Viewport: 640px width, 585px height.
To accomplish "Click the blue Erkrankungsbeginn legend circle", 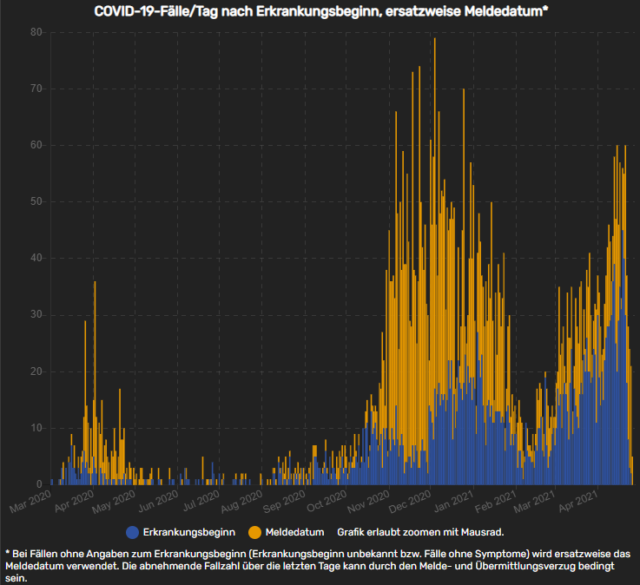I will coord(133,530).
